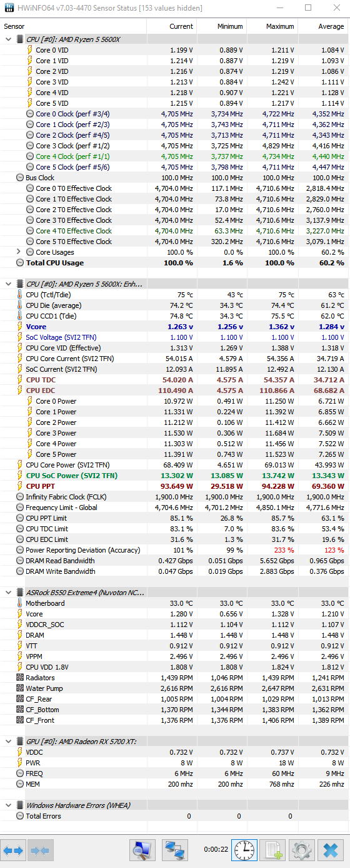Select the GPU MEM row
This screenshot has height=868, width=350.
(x=174, y=784)
